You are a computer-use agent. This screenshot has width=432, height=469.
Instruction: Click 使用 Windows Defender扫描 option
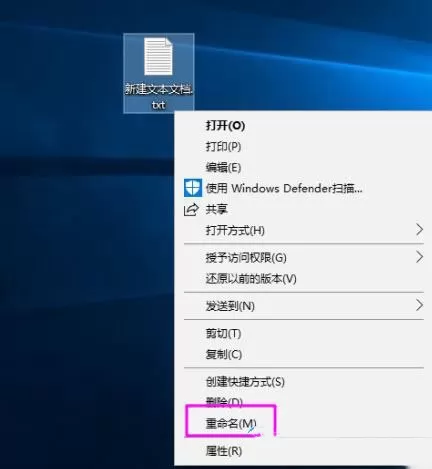tap(284, 188)
